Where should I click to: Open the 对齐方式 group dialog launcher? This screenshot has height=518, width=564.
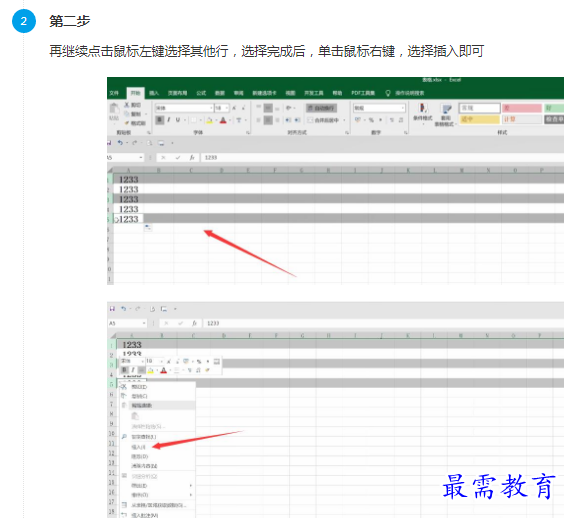347,133
